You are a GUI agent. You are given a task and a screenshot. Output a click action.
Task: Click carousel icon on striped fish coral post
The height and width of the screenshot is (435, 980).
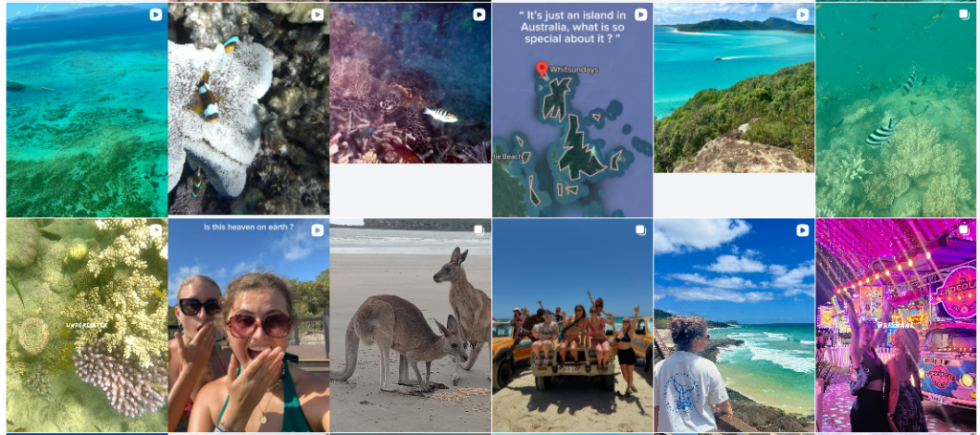point(964,14)
